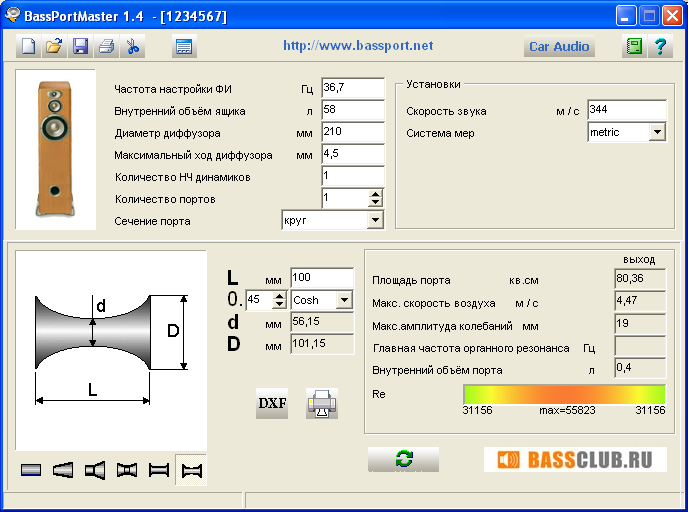The height and width of the screenshot is (512, 688).
Task: Increase number of ports spinner up
Action: [375, 194]
